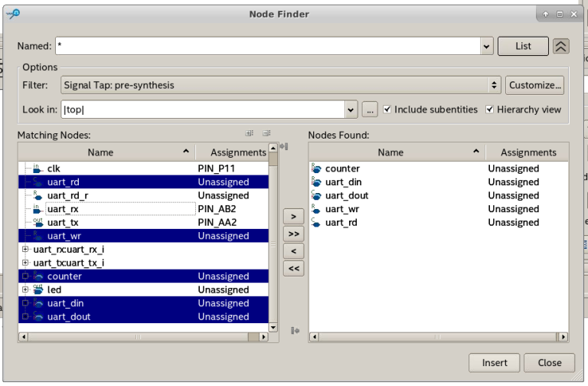Uncheck the Hierarchy view checkbox
This screenshot has width=588, height=386.
click(490, 110)
